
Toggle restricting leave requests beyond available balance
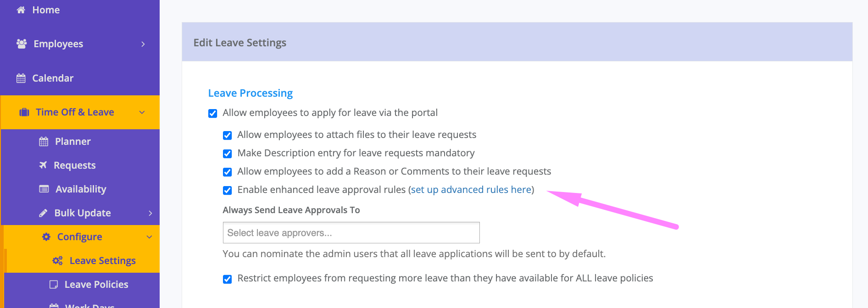(228, 278)
